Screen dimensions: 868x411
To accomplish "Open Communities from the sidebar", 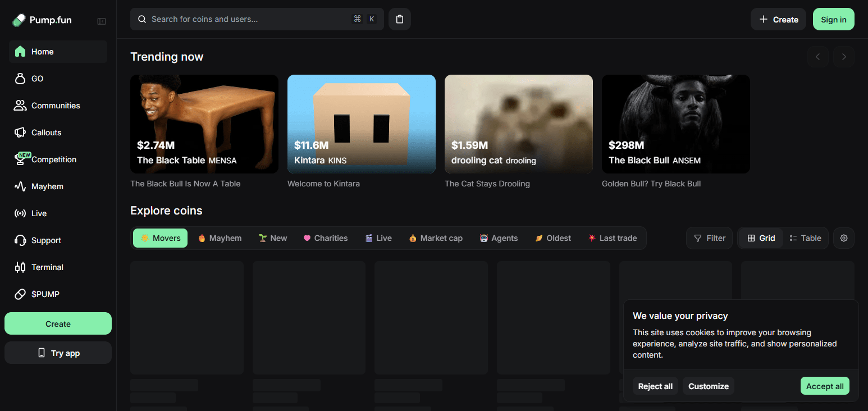I will point(58,106).
